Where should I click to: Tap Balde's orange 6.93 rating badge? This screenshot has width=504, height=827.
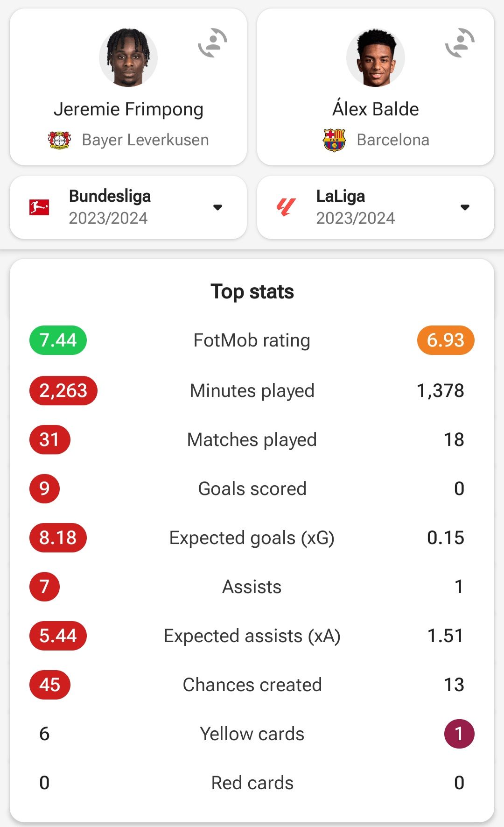coord(446,340)
